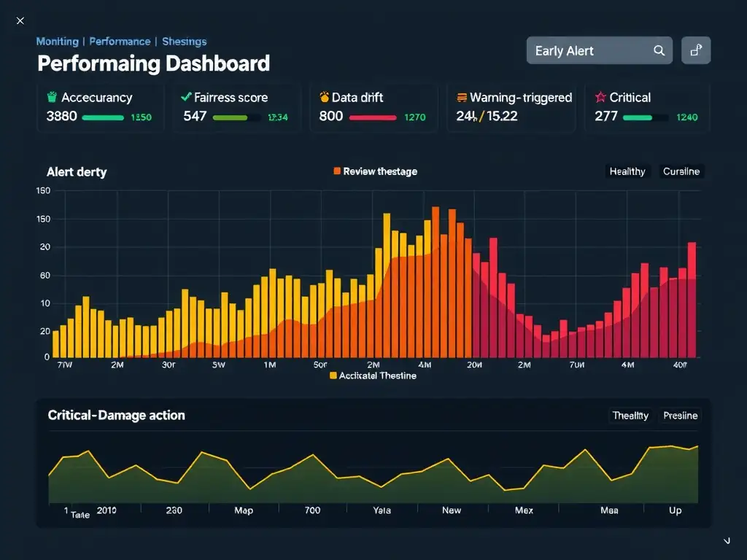This screenshot has height=560, width=747.
Task: Click the 1M x-axis label
Action: coord(270,365)
